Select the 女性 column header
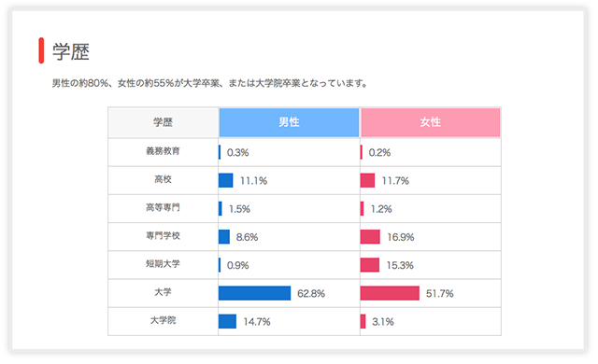Screen dimensions: 598x364 [x=431, y=122]
